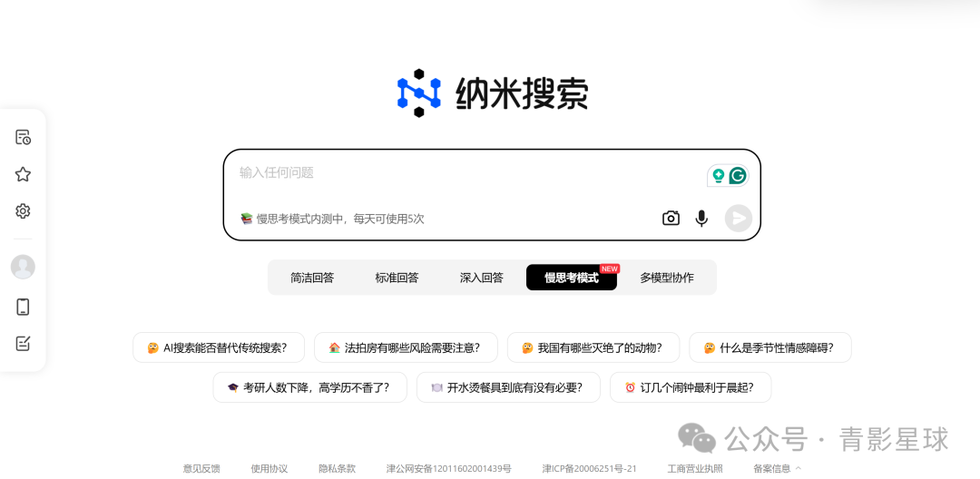Click the user avatar in the sidebar
The width and height of the screenshot is (980, 479).
pos(23,267)
